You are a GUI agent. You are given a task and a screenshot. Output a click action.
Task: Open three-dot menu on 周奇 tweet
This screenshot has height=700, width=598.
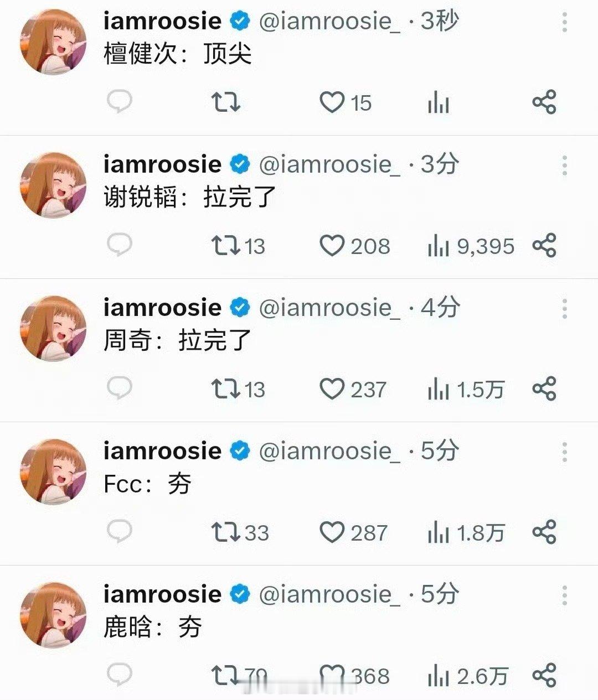(564, 309)
